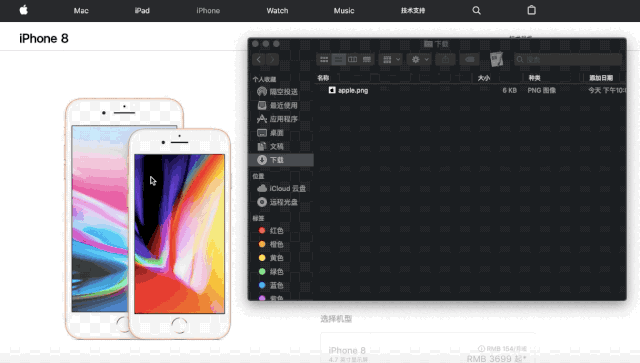Viewport: 640px width, 363px height.
Task: Sort by the 大小 column header
Action: point(484,78)
